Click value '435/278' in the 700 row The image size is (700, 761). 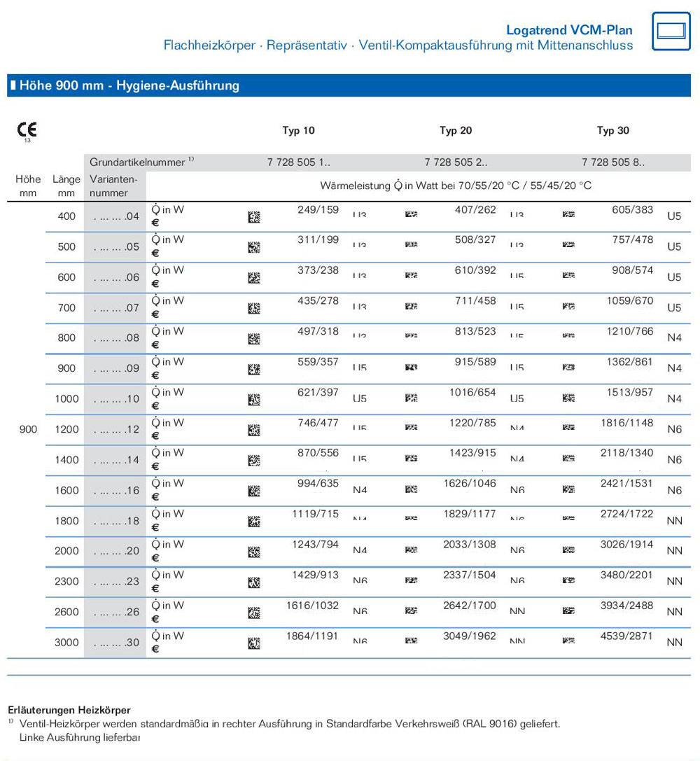pos(318,301)
